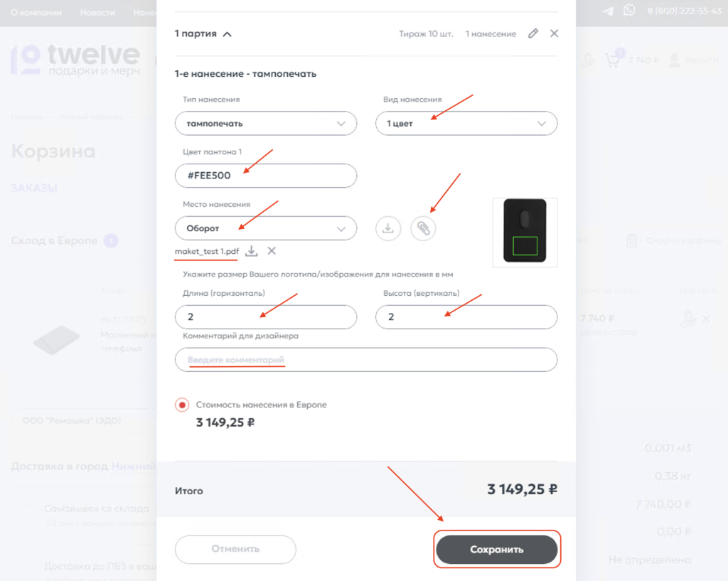Viewport: 728px width, 581px height.
Task: Open the Вид нанесения dropdown (1 цвет)
Action: coord(466,124)
